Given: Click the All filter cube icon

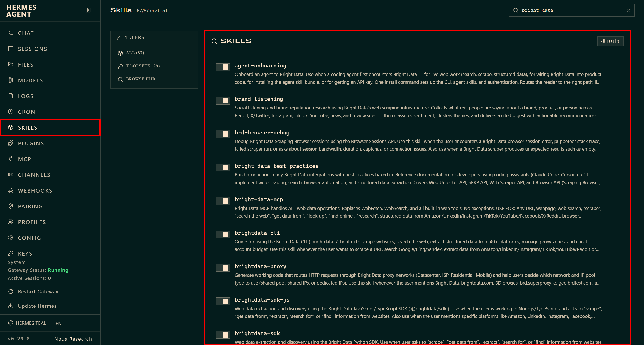Looking at the screenshot, I should pos(120,53).
